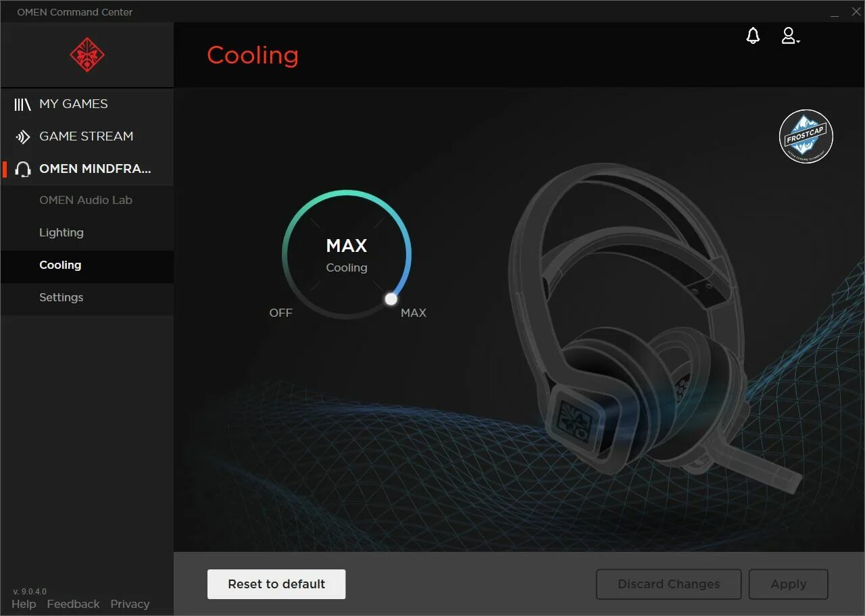
Task: Click Reset to default button
Action: pos(276,584)
